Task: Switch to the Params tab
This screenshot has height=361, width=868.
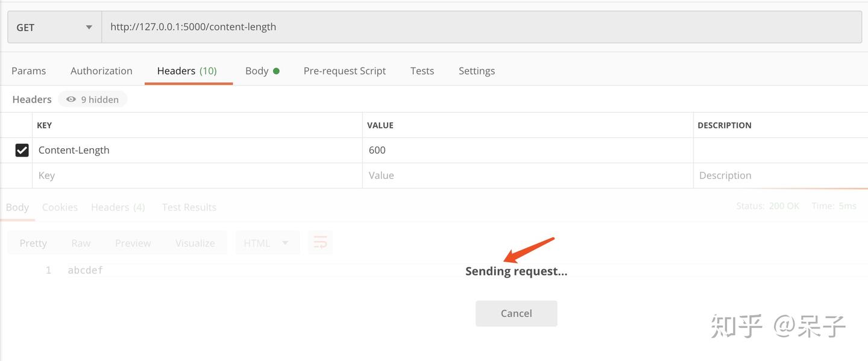Action: [28, 71]
